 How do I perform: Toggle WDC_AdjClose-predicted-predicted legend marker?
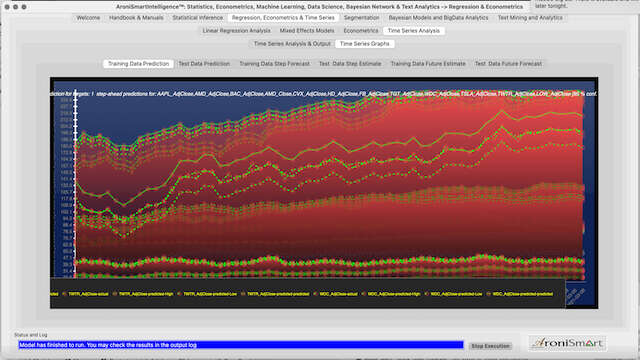pyautogui.click(x=489, y=294)
